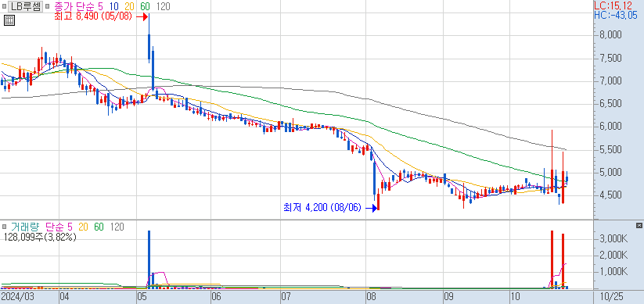
Task: Select the green 60 volume average legend
Action: (x=99, y=227)
